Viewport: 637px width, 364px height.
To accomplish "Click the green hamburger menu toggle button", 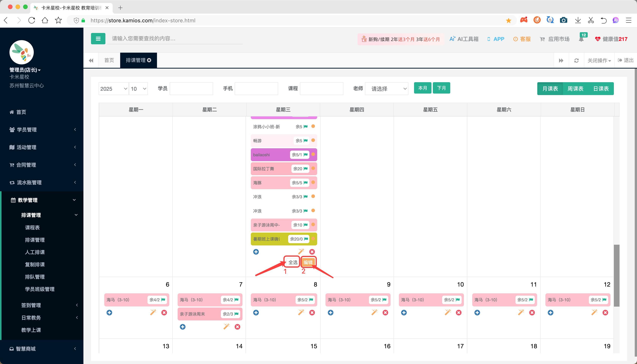I will click(x=98, y=39).
